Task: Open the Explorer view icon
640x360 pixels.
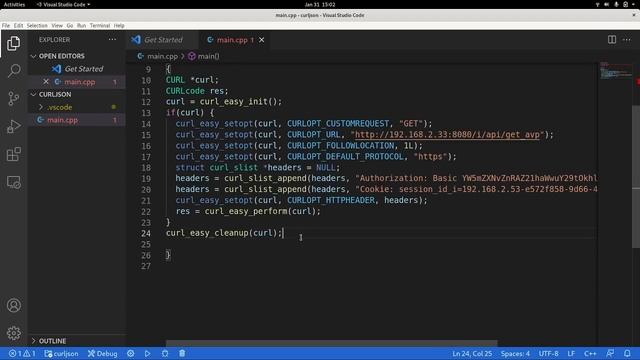Action: pyautogui.click(x=13, y=43)
